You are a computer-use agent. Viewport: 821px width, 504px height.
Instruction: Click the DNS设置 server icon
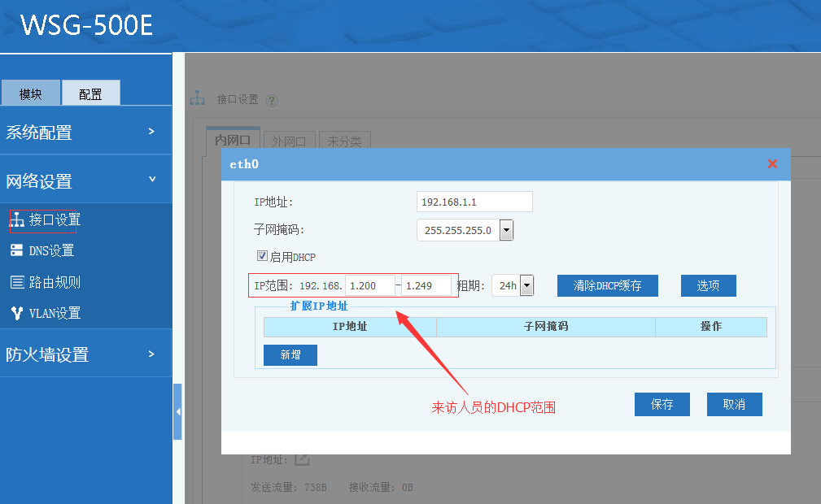[17, 251]
